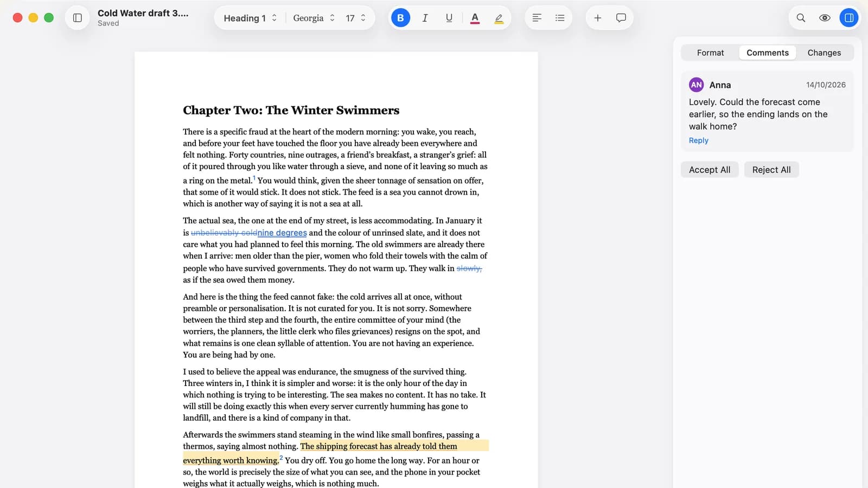Click the inserted text 'nine degrees'
Image resolution: width=868 pixels, height=488 pixels.
click(x=282, y=233)
